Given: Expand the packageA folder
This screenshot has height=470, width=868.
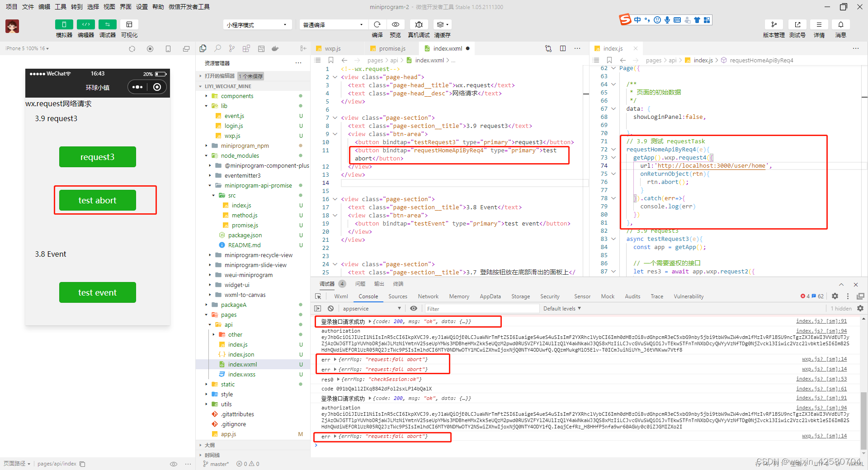Looking at the screenshot, I should click(x=206, y=305).
